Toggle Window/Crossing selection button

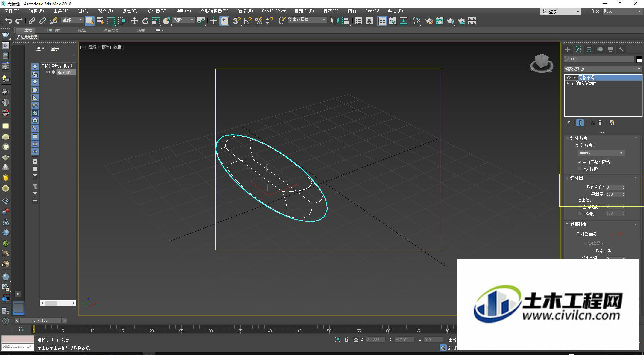point(122,21)
